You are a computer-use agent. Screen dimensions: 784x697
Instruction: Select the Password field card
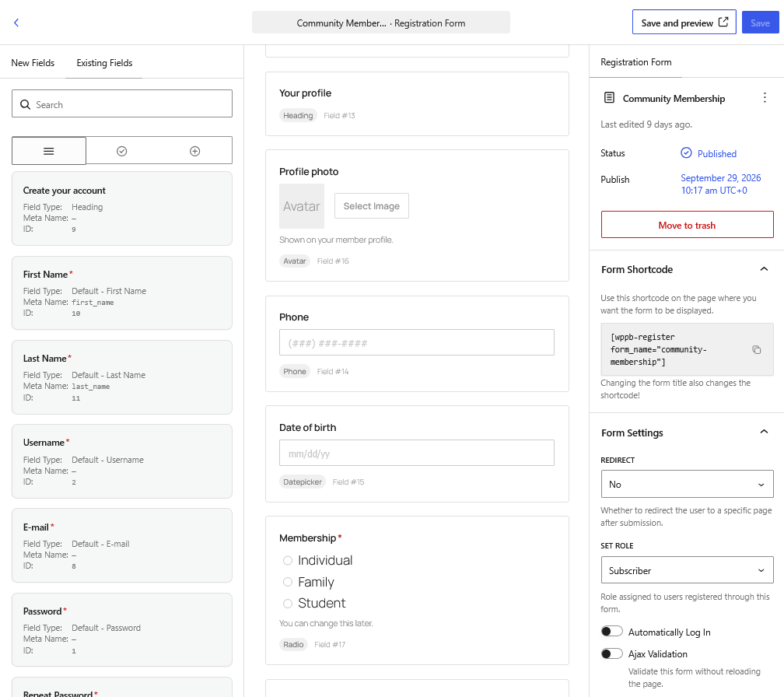point(122,629)
